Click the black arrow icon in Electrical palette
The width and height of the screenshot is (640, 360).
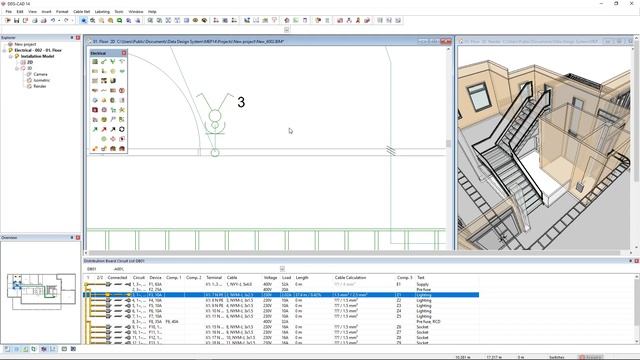tap(113, 129)
